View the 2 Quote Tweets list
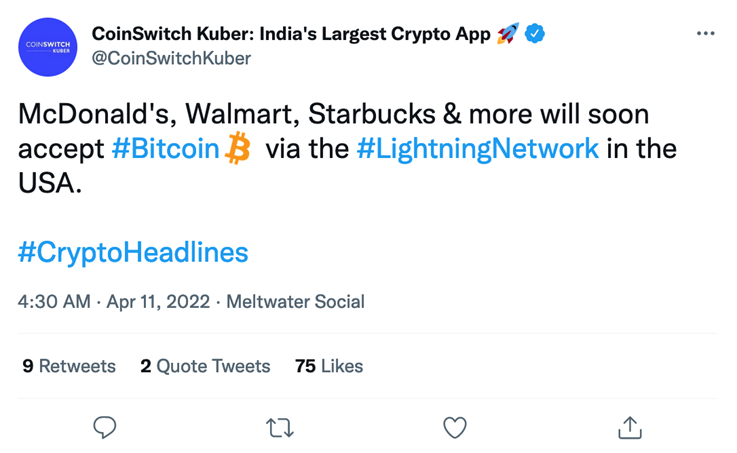The width and height of the screenshot is (737, 453). (x=205, y=366)
